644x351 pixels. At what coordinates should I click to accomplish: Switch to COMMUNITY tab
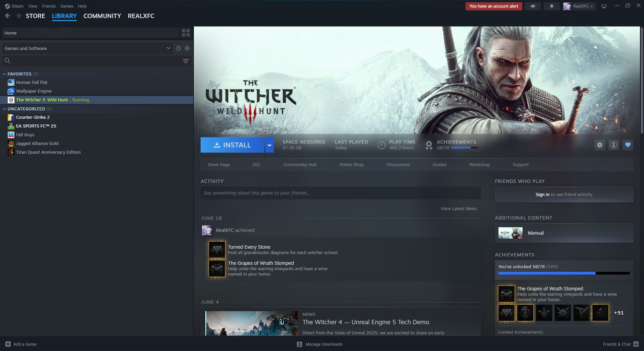click(x=102, y=16)
